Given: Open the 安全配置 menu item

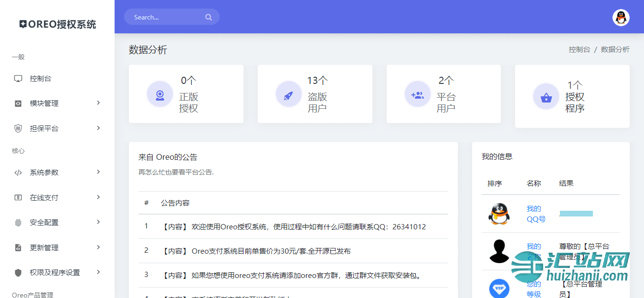Looking at the screenshot, I should point(57,223).
